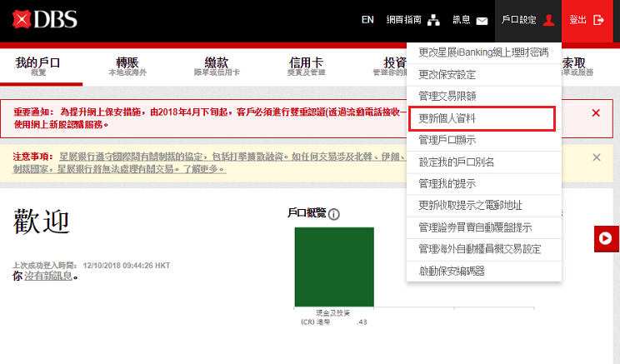Image resolution: width=620 pixels, height=364 pixels.
Task: Open the 繳款 payment tab
Action: tap(216, 66)
